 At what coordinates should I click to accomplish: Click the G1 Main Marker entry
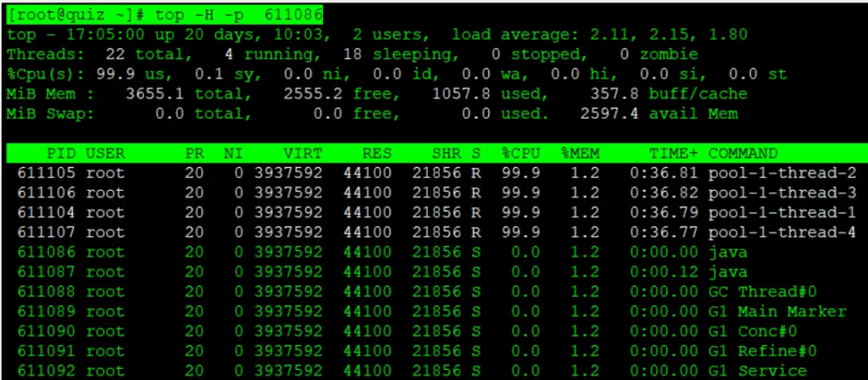coord(777,311)
